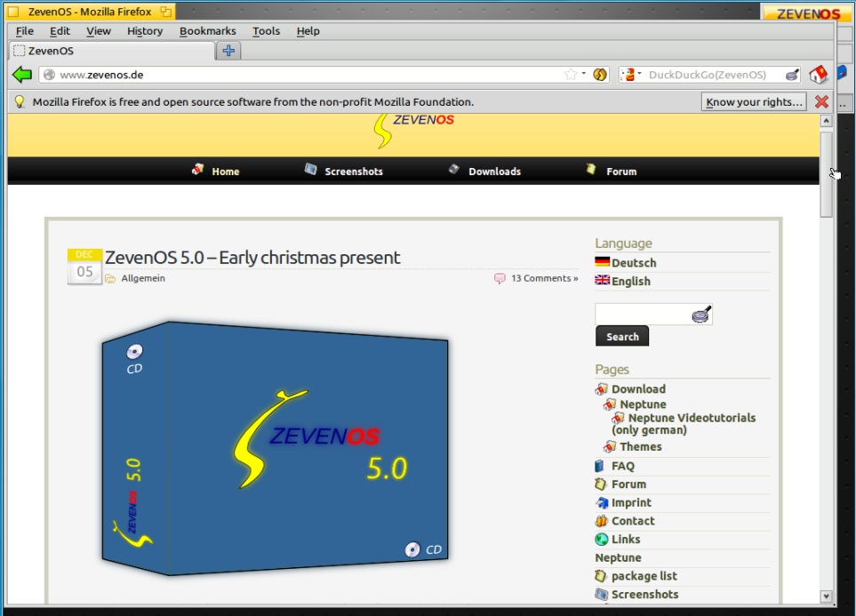Open the search engine selector dropdown
The image size is (856, 616).
coord(631,75)
